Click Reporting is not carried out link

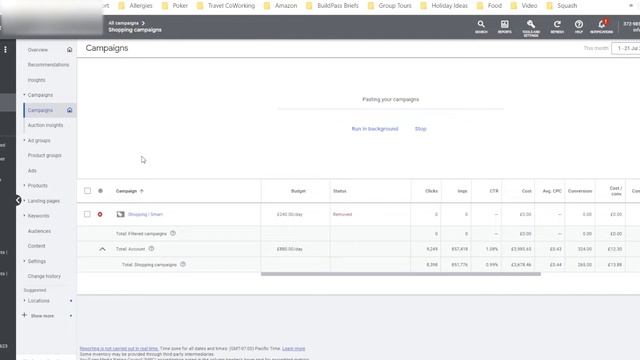[119, 349]
